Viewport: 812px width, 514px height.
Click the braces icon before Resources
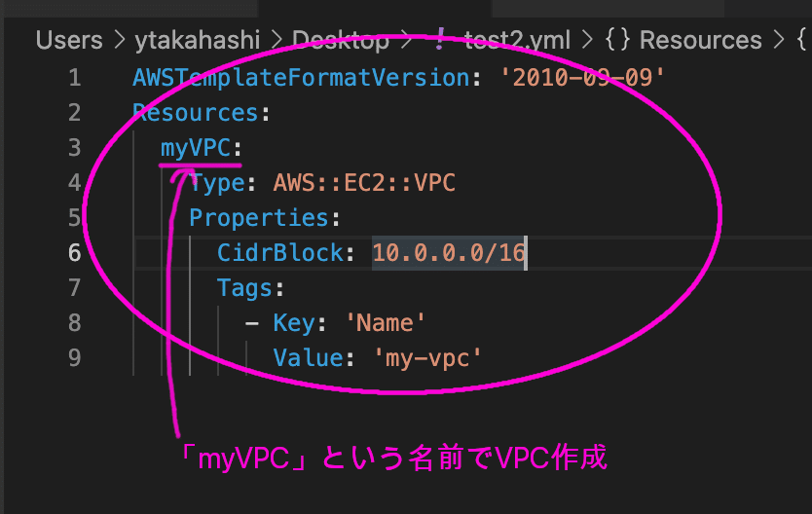pyautogui.click(x=617, y=40)
